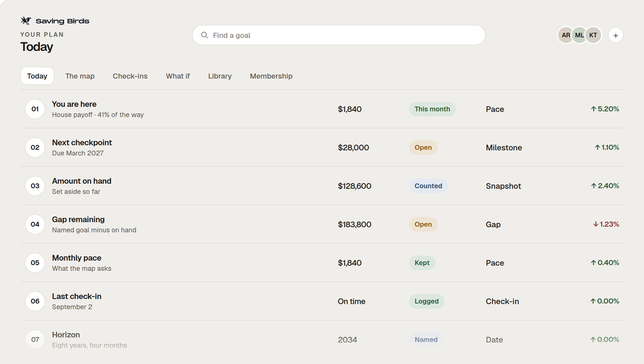Open the Next checkpoint row title
The image size is (644, 364).
click(82, 142)
